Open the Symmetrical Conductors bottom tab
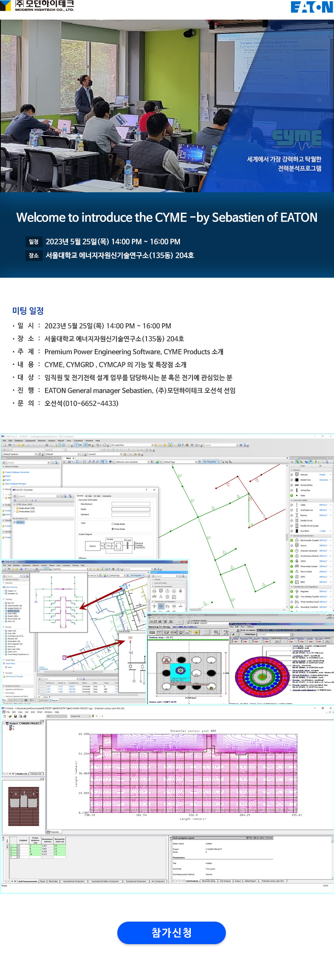This screenshot has width=334, height=980. coord(136,881)
